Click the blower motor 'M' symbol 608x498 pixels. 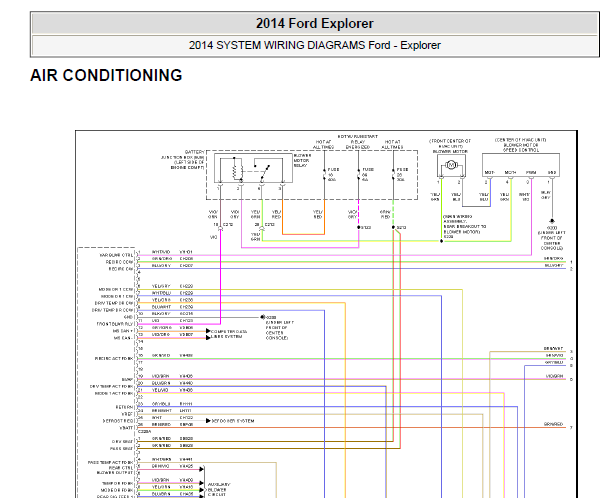[x=451, y=165]
